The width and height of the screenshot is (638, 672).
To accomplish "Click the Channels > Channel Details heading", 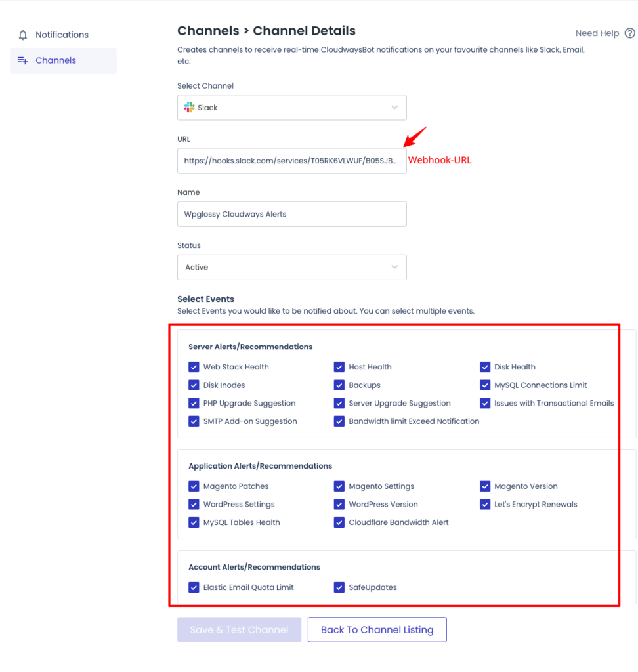I will click(x=266, y=31).
